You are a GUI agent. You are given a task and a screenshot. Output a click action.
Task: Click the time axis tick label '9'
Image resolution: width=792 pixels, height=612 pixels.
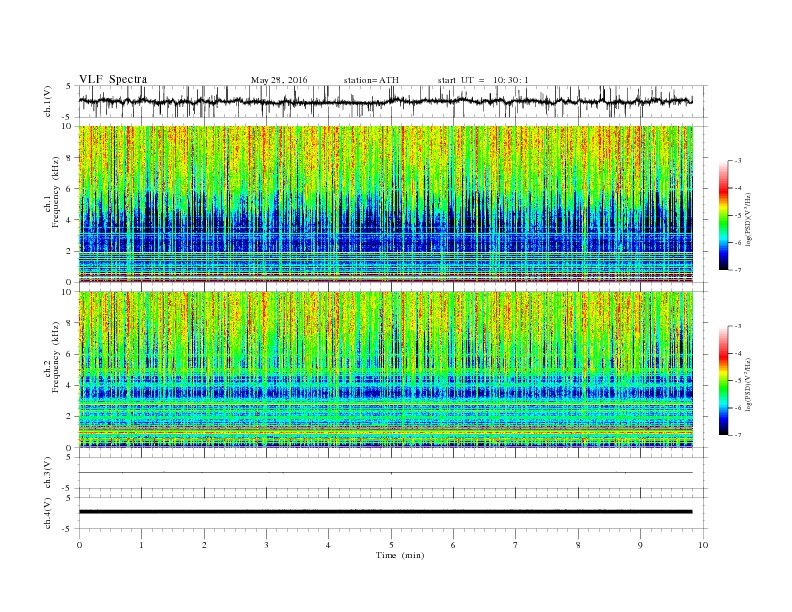(x=640, y=545)
